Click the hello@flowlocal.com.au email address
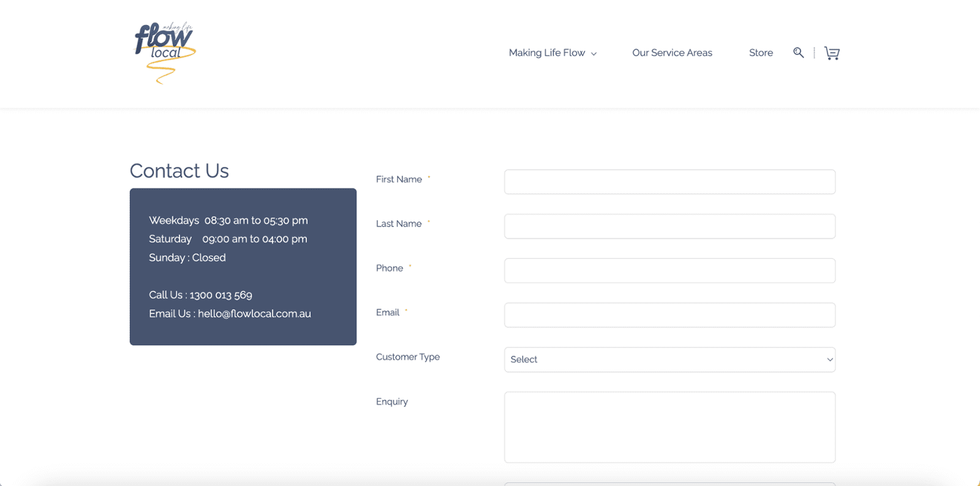 [x=254, y=314]
